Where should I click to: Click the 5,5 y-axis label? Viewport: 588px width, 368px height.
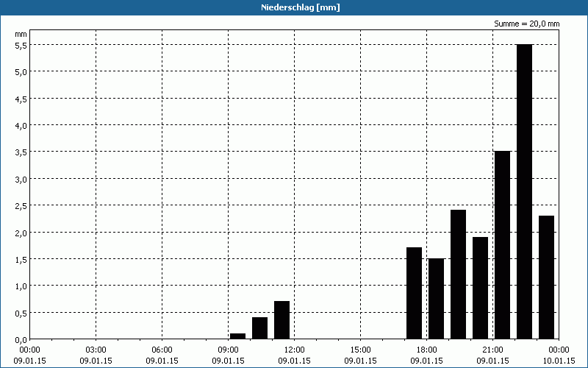click(22, 45)
